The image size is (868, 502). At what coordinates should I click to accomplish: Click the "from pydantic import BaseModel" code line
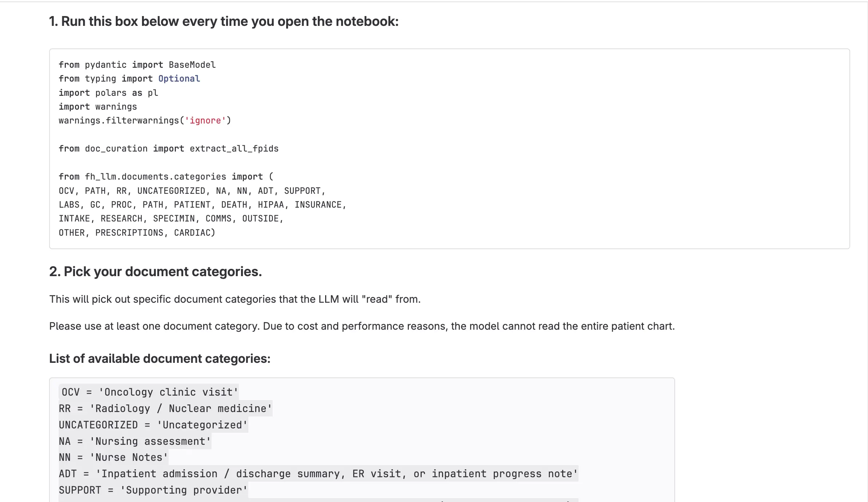pos(137,65)
